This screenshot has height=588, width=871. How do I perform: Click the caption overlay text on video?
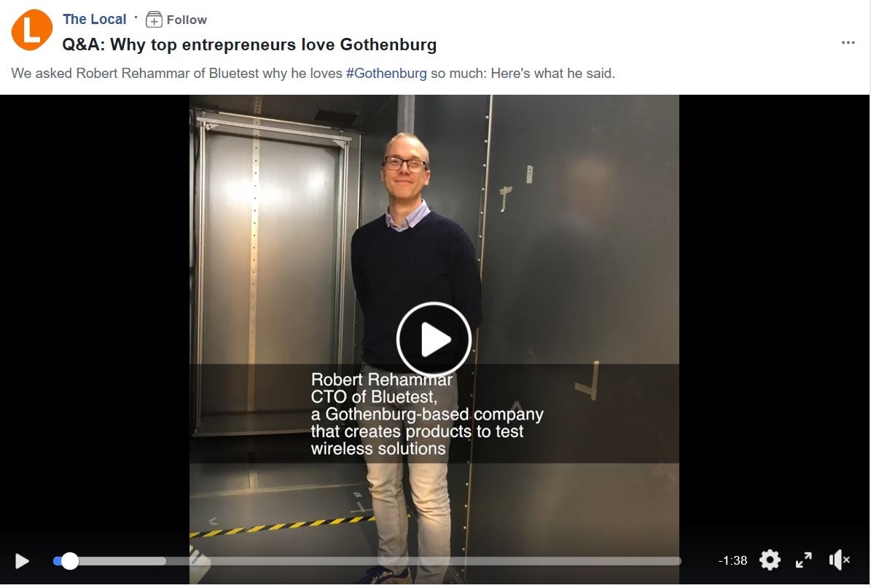point(426,414)
